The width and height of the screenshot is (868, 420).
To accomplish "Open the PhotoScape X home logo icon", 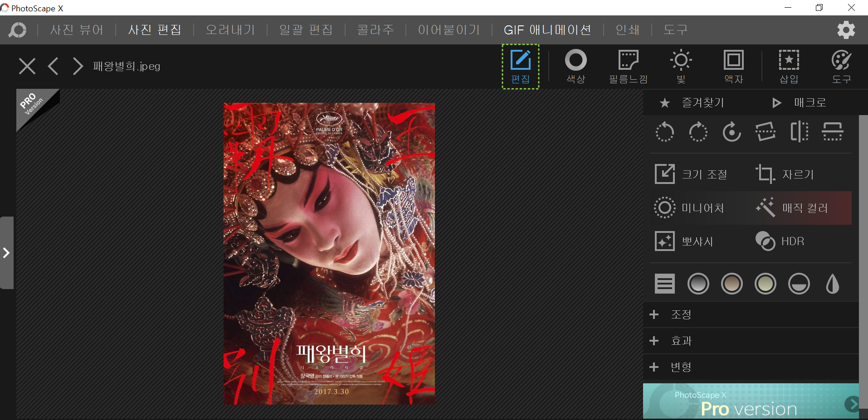I will pos(17,30).
